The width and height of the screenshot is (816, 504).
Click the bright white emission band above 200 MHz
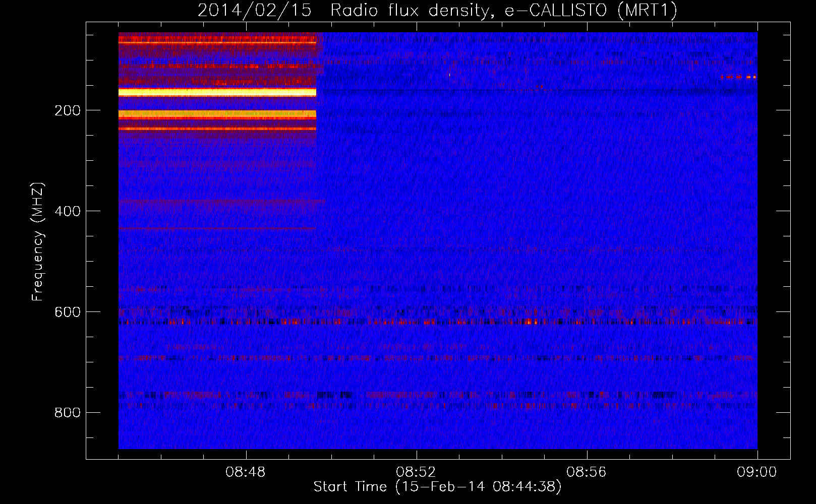(x=217, y=92)
